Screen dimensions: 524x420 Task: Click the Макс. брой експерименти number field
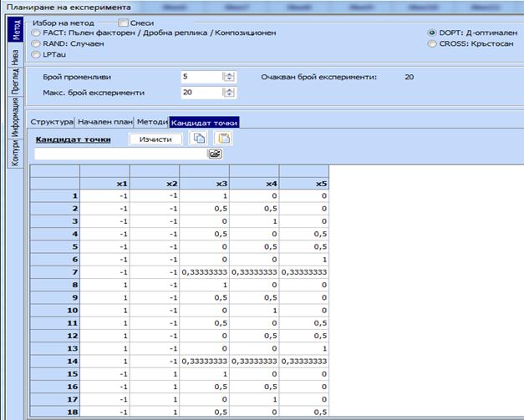pyautogui.click(x=201, y=92)
